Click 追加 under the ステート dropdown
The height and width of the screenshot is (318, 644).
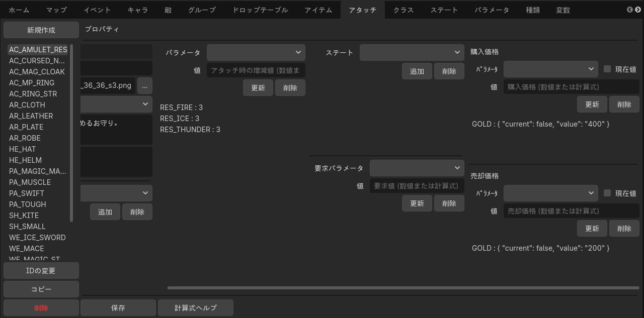click(x=417, y=71)
